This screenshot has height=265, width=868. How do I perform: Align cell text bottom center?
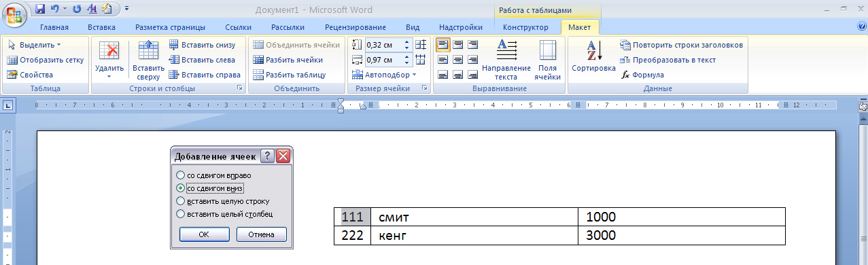[458, 75]
